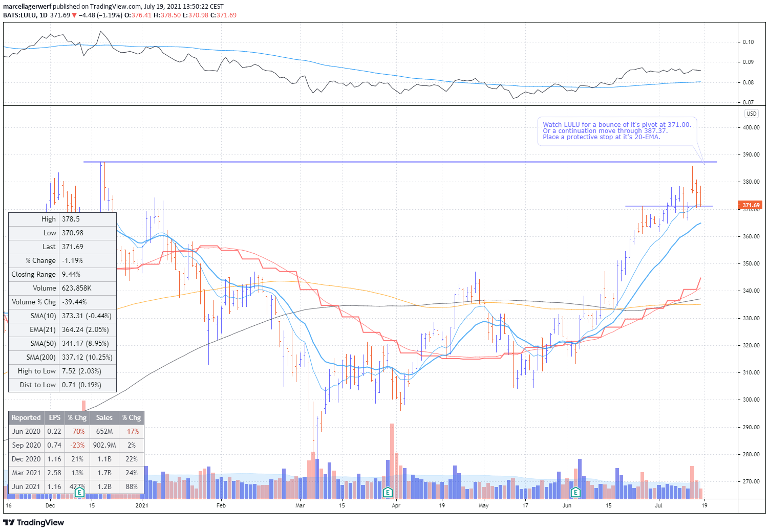769x532 pixels.
Task: Select the orange 371.69 price tag on axis
Action: pyautogui.click(x=751, y=205)
